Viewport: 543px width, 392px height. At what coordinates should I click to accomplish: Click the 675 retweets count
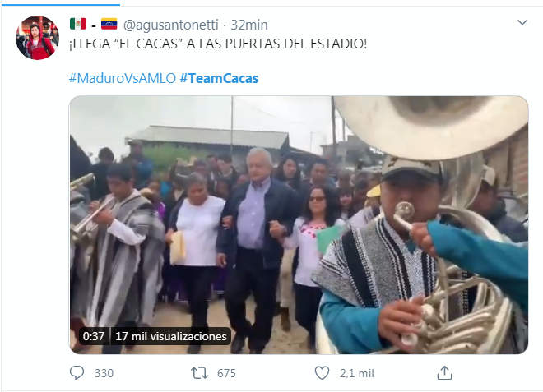226,373
